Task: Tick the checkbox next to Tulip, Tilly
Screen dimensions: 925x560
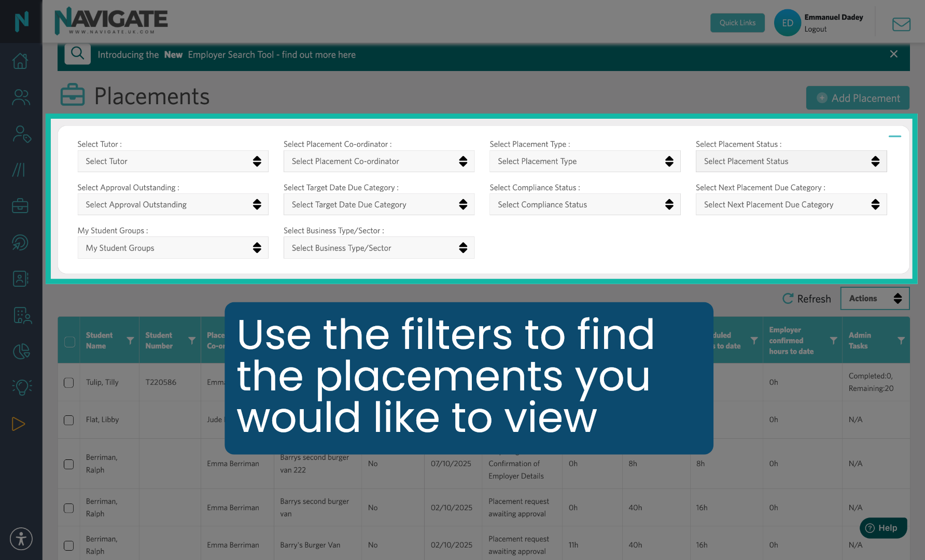Action: tap(68, 383)
